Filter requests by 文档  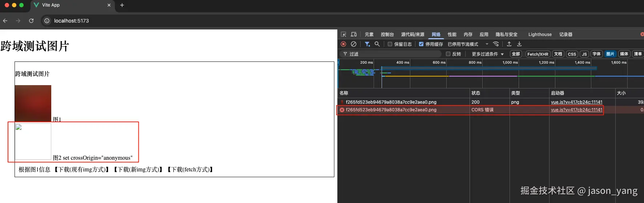click(x=558, y=54)
